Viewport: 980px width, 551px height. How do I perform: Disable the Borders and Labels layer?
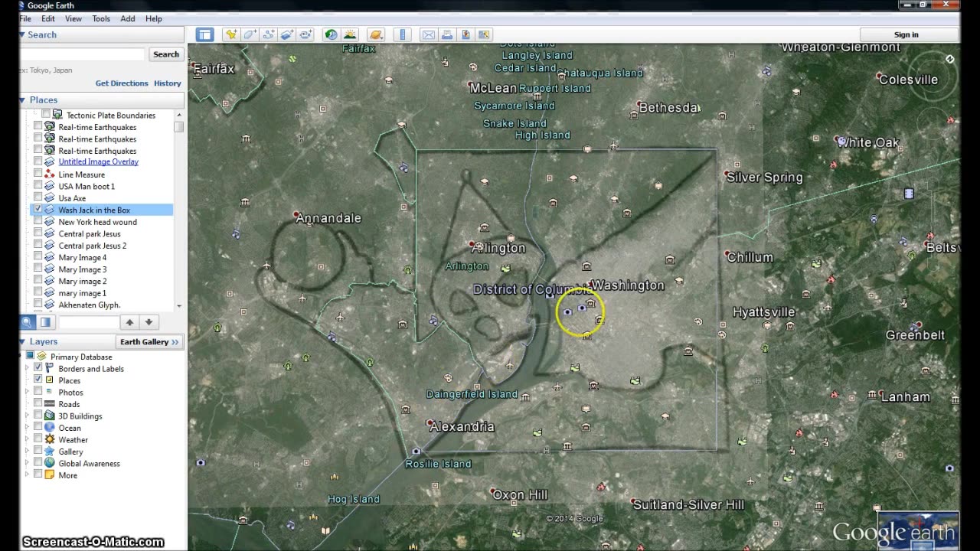pyautogui.click(x=38, y=368)
